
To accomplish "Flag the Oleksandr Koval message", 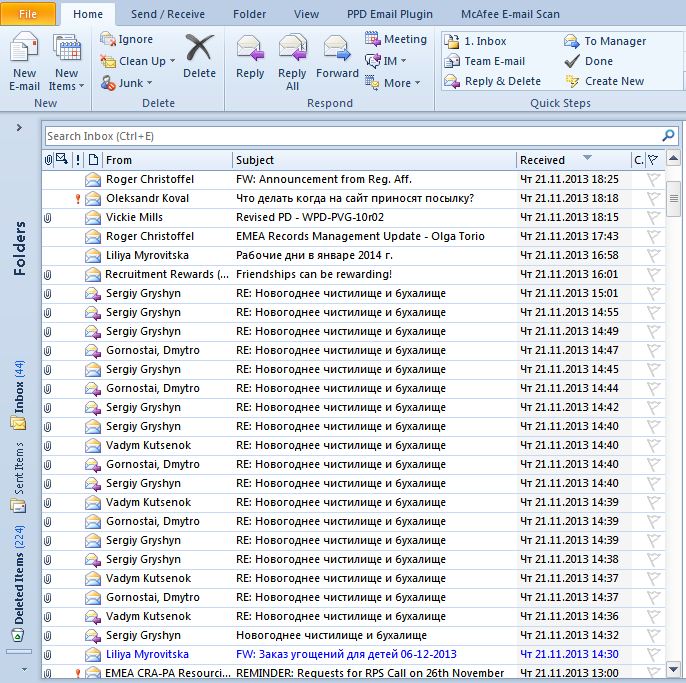I will click(653, 198).
